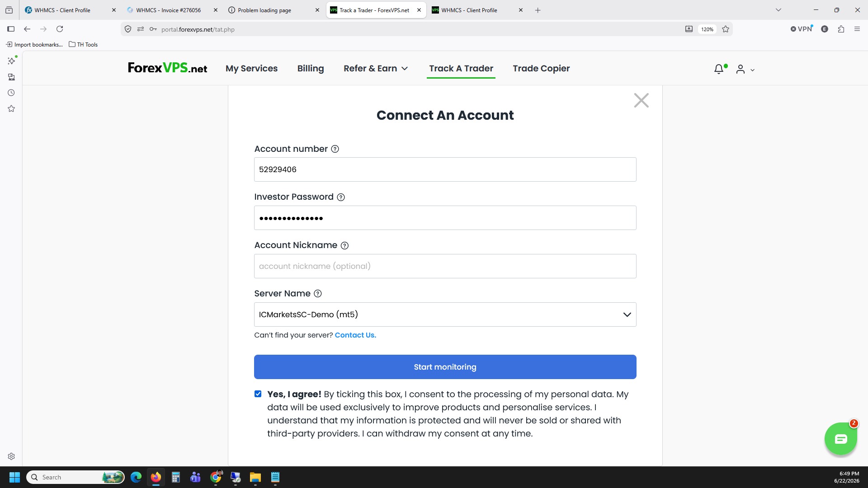
Task: Open the notifications bell
Action: [719, 69]
